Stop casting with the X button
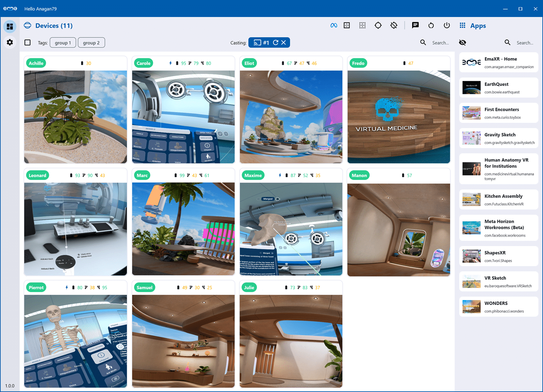 284,43
